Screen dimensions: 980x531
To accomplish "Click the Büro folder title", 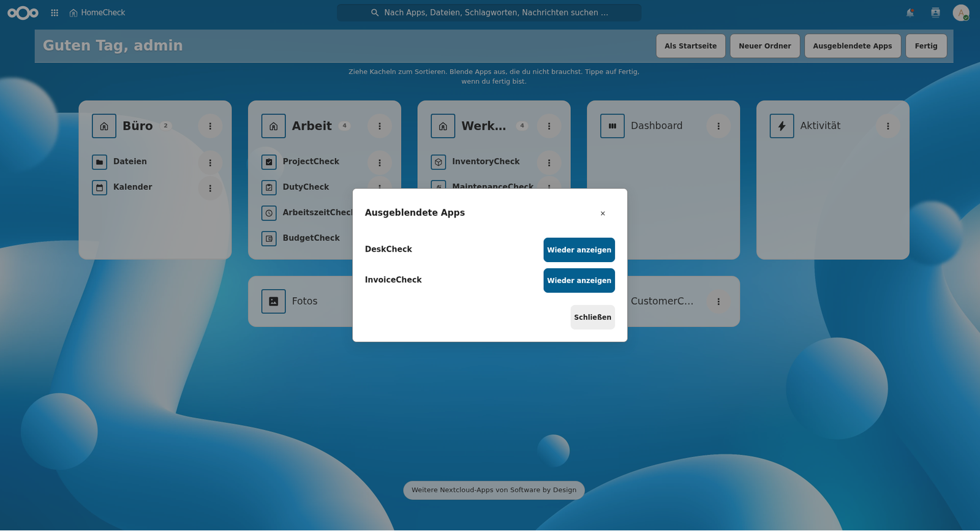I will click(138, 126).
